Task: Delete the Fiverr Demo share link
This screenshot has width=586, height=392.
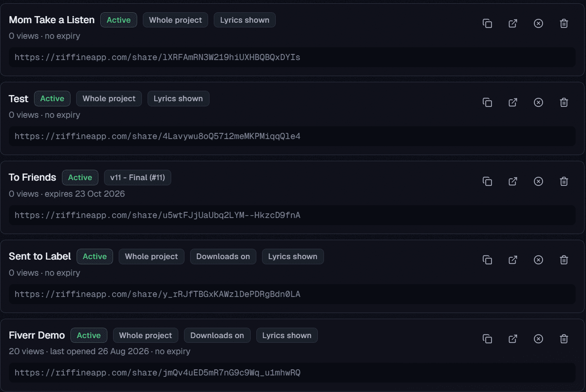Action: click(x=564, y=339)
